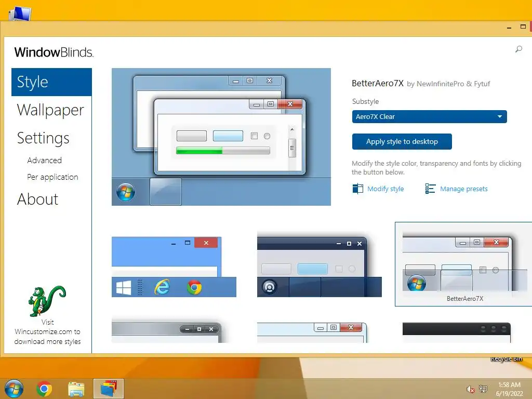Image resolution: width=532 pixels, height=399 pixels.
Task: Click Apply style to desktop
Action: click(x=402, y=141)
